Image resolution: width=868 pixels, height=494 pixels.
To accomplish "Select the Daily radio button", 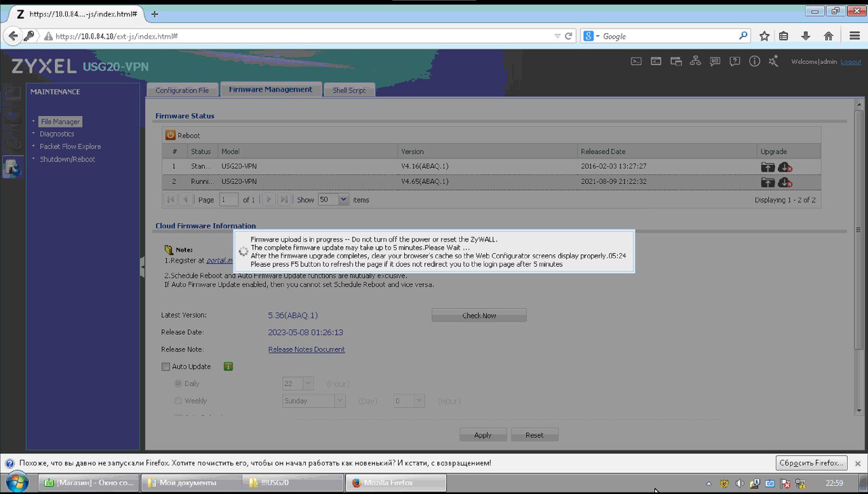I will coord(178,384).
